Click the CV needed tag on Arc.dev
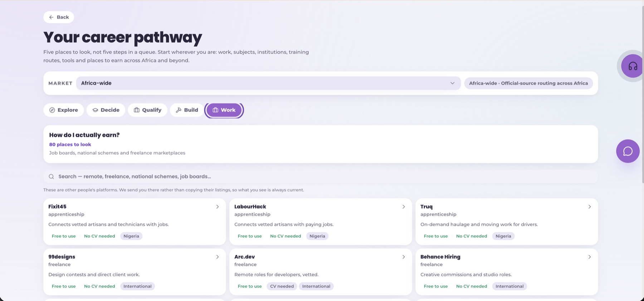The width and height of the screenshot is (644, 301). (282, 286)
